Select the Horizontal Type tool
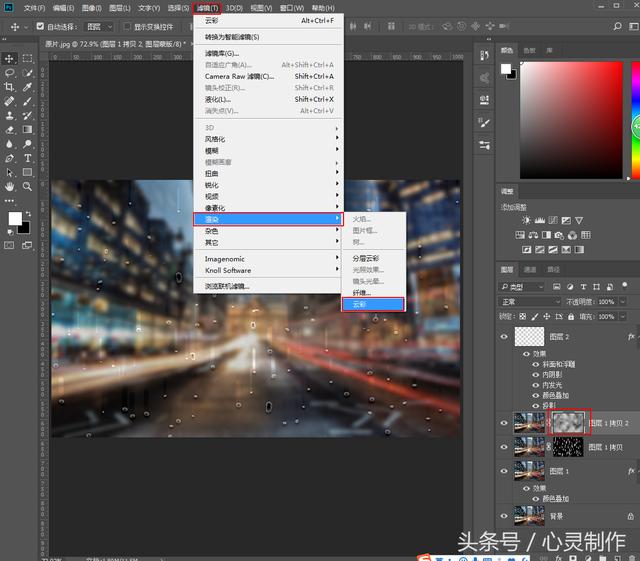Viewport: 640px width, 561px height. coord(27,158)
